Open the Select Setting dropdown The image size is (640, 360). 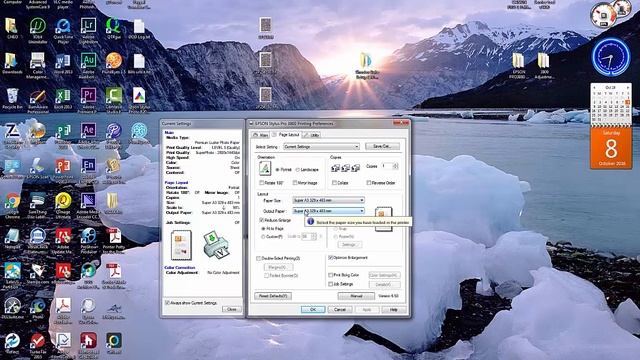321,147
